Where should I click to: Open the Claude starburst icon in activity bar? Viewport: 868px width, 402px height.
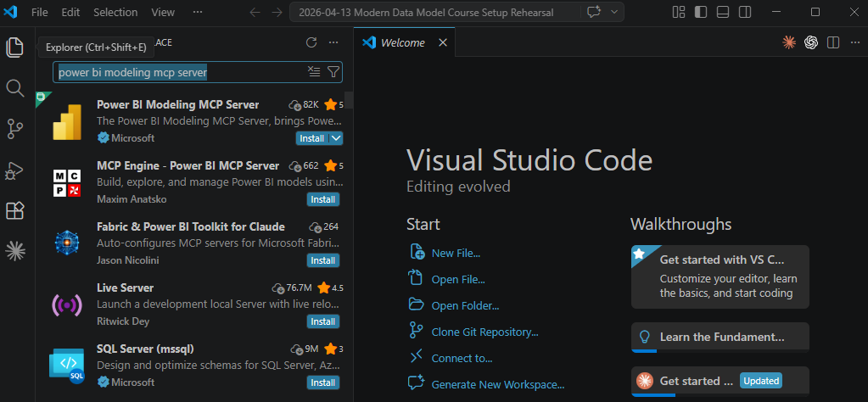click(x=15, y=251)
